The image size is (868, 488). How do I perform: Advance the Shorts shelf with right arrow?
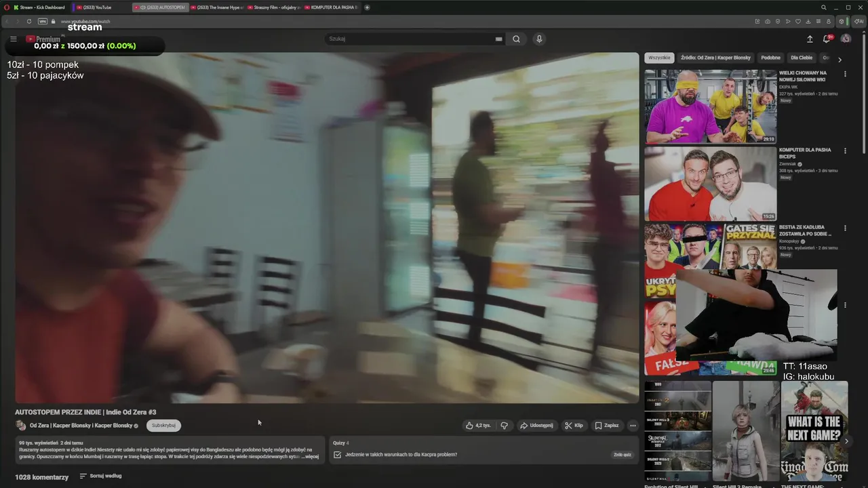point(846,441)
